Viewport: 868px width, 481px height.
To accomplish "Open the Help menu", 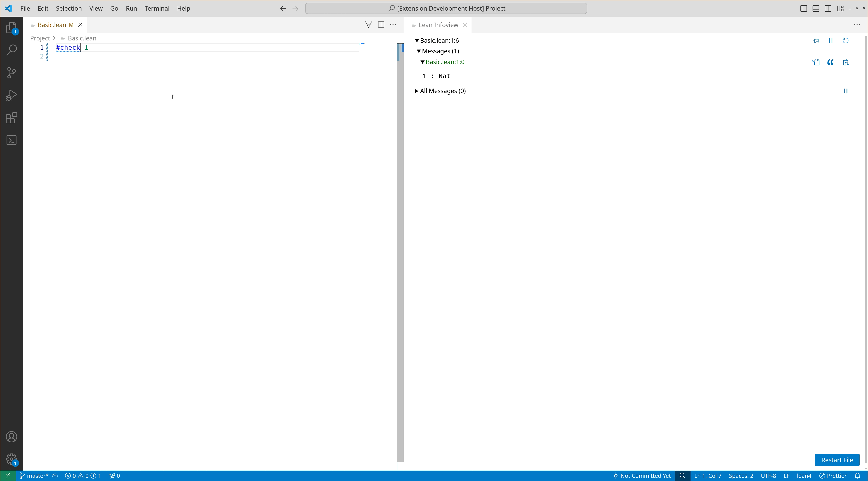I will click(183, 8).
